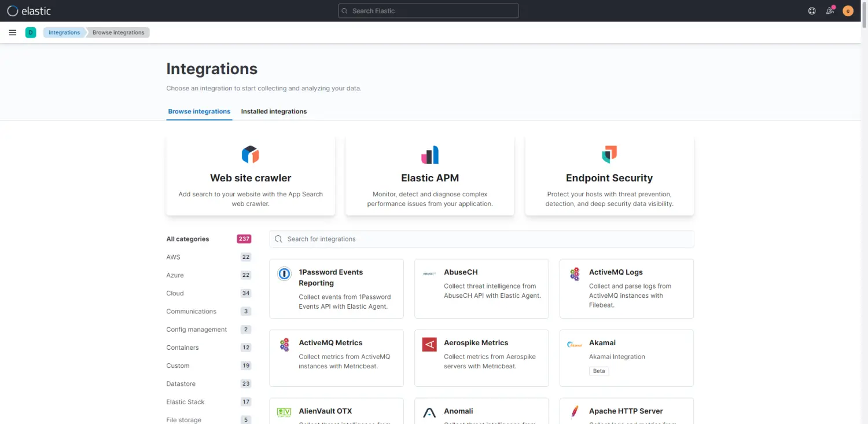Open the AbuseCH integration title
868x424 pixels.
(461, 272)
